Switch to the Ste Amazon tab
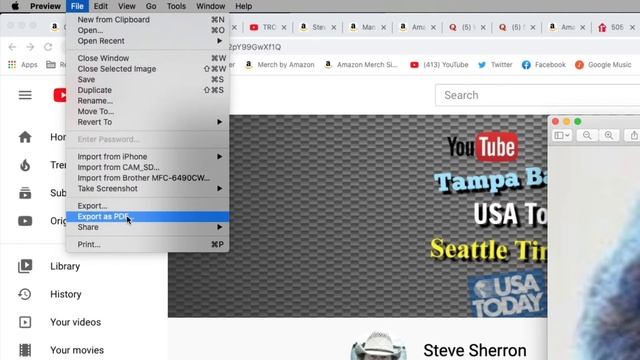This screenshot has height=360, width=640. tap(313, 27)
